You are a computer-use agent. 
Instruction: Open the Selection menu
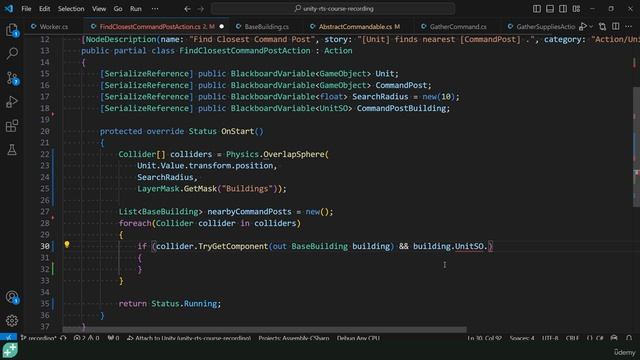pos(71,9)
